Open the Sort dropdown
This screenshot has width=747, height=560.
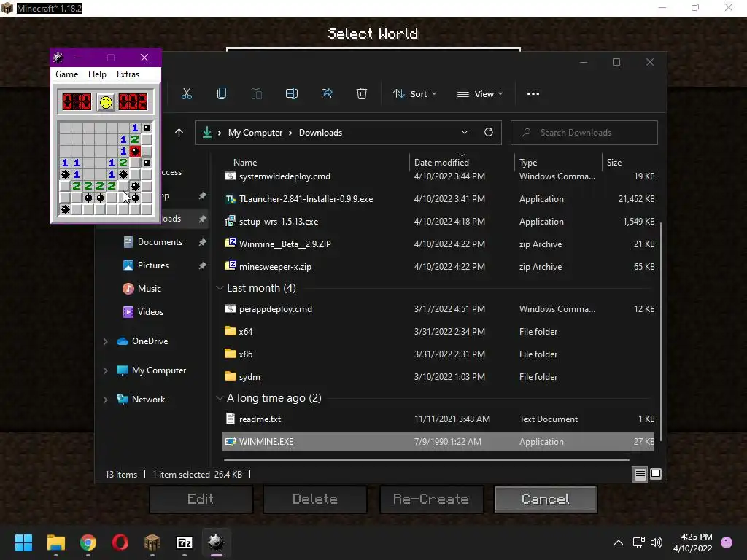(414, 94)
